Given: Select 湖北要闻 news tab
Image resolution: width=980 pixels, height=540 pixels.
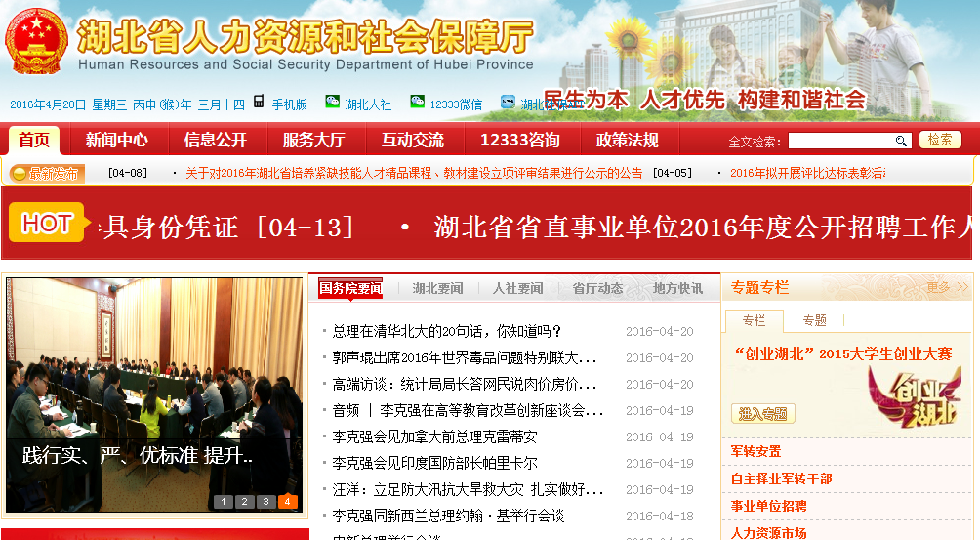Looking at the screenshot, I should [437, 288].
